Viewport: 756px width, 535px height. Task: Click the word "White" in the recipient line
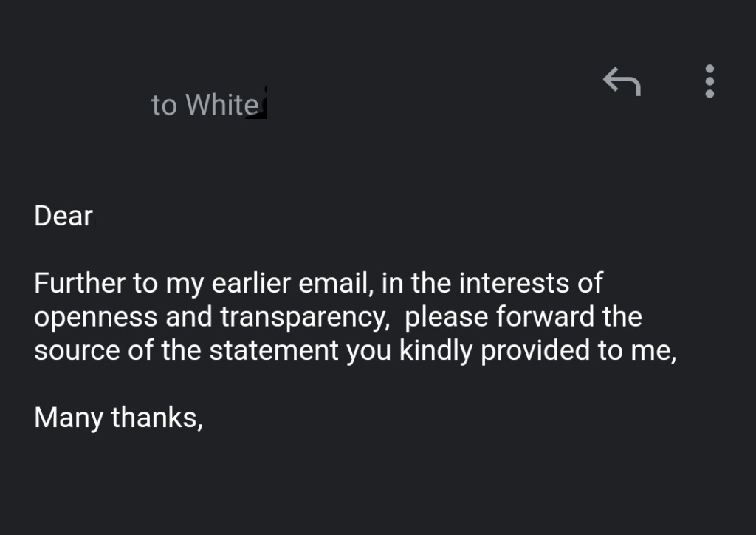click(x=221, y=105)
